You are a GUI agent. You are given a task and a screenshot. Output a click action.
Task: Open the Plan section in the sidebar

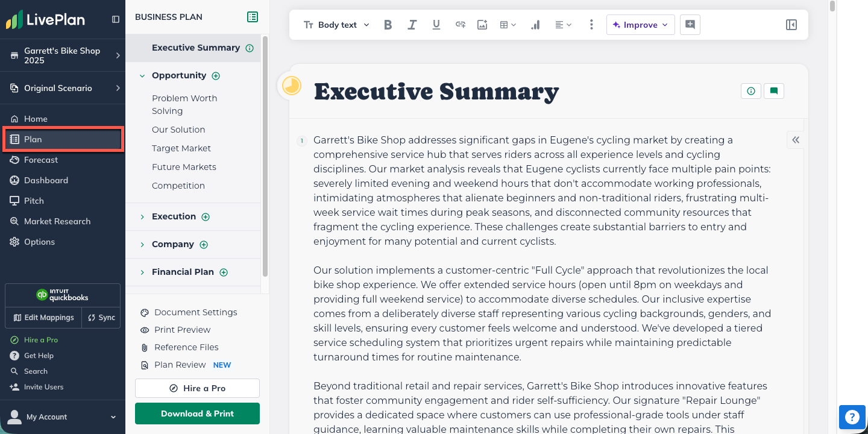coord(63,139)
